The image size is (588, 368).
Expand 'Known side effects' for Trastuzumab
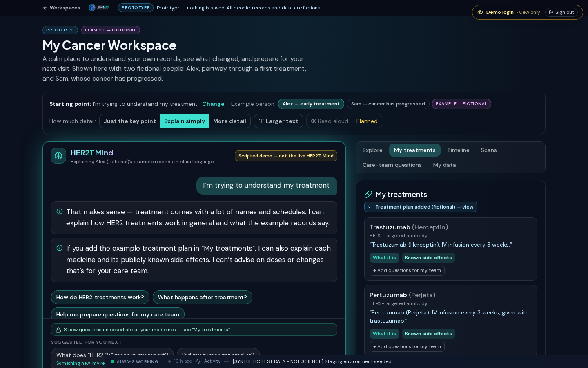coord(428,258)
